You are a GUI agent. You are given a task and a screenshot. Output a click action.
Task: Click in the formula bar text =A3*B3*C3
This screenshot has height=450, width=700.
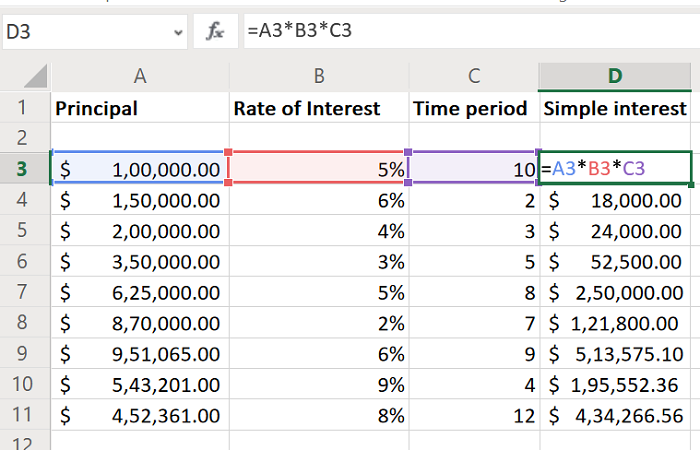pos(300,31)
